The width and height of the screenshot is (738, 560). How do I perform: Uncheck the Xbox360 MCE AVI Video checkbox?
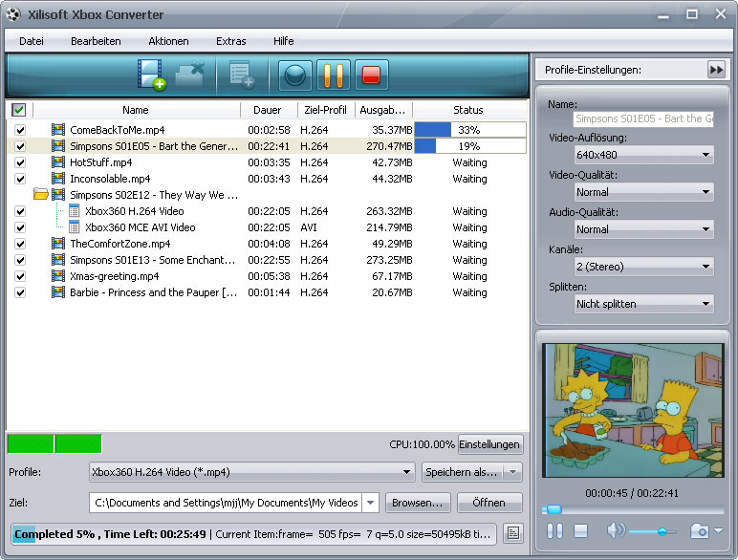click(x=20, y=227)
